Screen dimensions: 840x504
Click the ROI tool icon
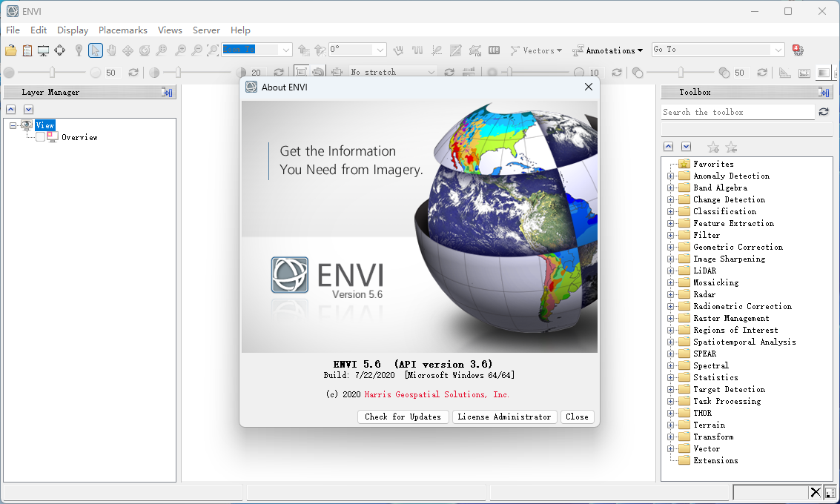[x=474, y=50]
